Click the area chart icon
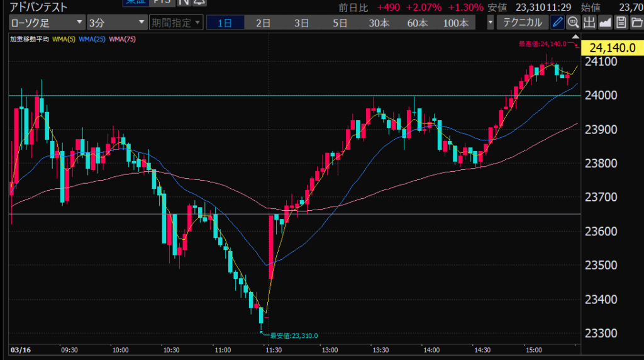644x360 pixels. click(x=605, y=23)
